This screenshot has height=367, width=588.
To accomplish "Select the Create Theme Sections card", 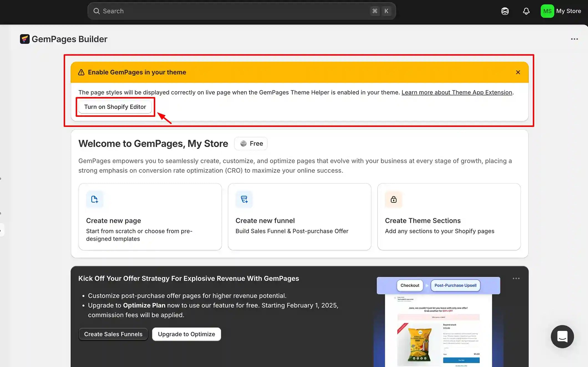I will (x=449, y=217).
